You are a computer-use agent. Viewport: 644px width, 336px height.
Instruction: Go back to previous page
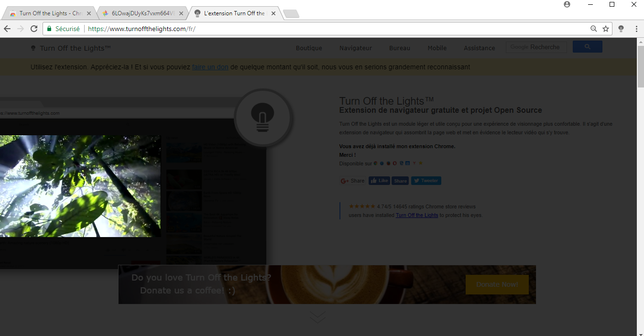[7, 29]
